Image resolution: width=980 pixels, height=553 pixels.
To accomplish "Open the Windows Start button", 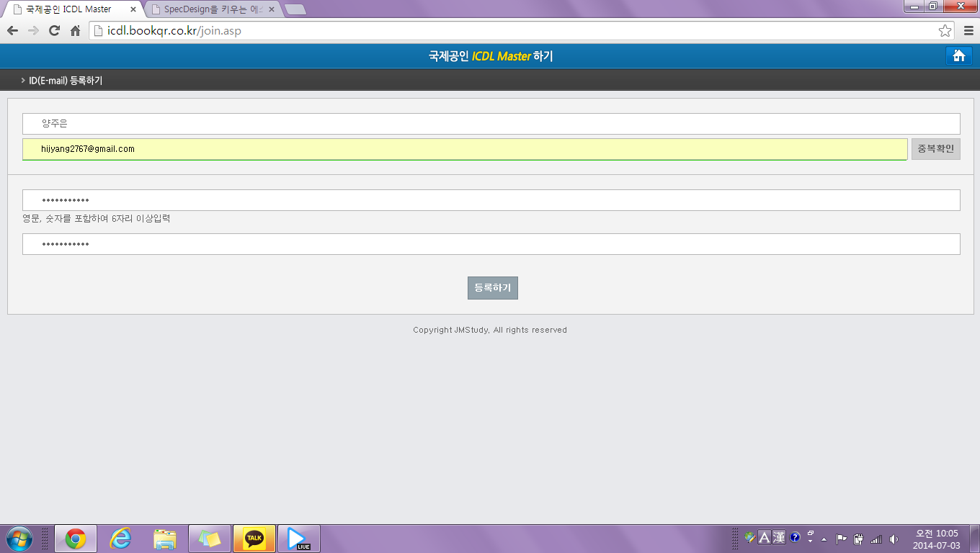I will coord(19,539).
